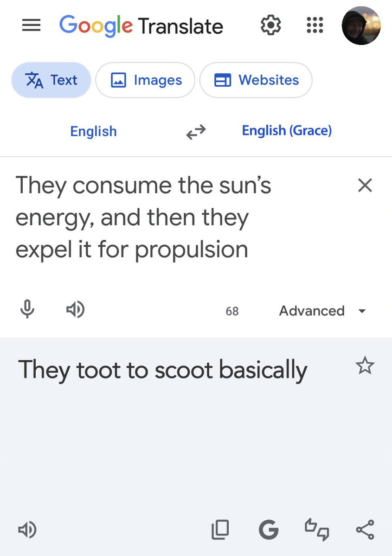Copy the translation to clipboard

[x=220, y=530]
